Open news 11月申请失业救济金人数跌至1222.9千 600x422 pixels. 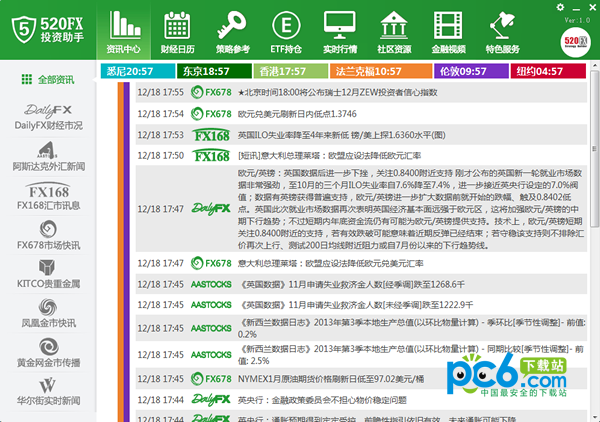click(x=355, y=305)
